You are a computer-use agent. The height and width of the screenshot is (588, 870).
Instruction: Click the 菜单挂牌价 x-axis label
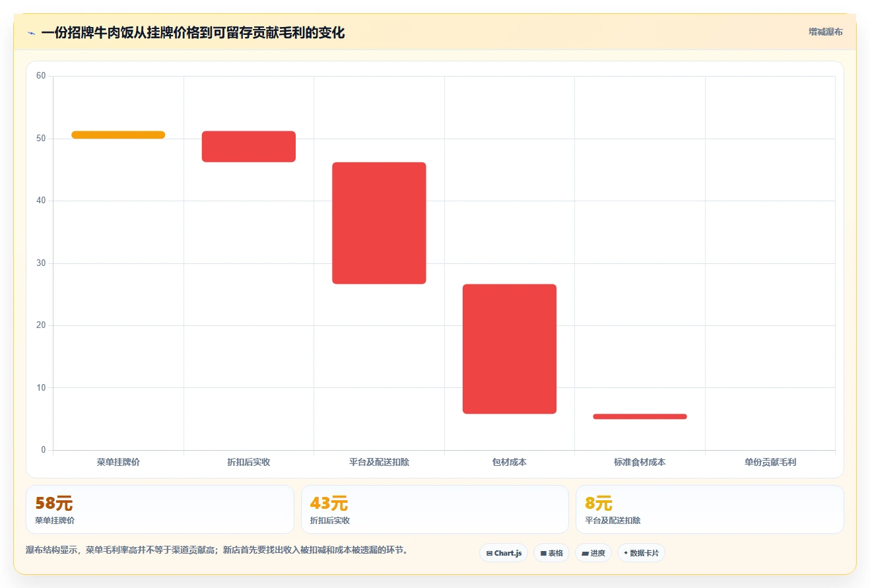(x=118, y=462)
